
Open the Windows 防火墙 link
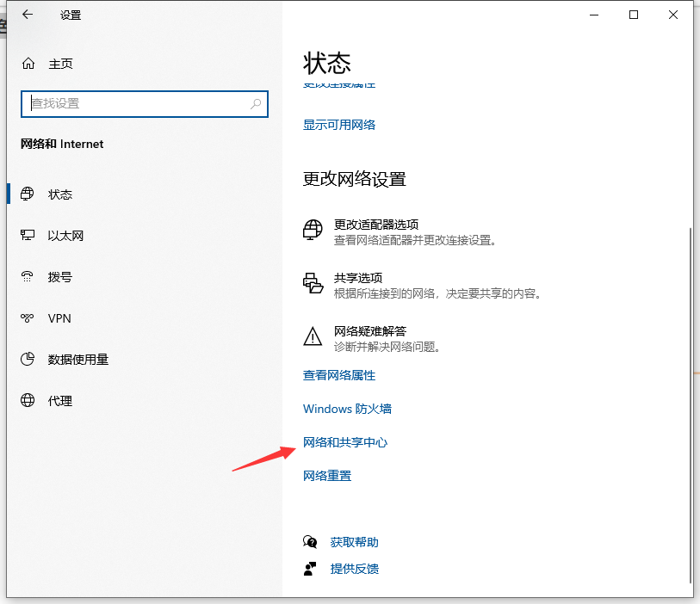pyautogui.click(x=347, y=409)
